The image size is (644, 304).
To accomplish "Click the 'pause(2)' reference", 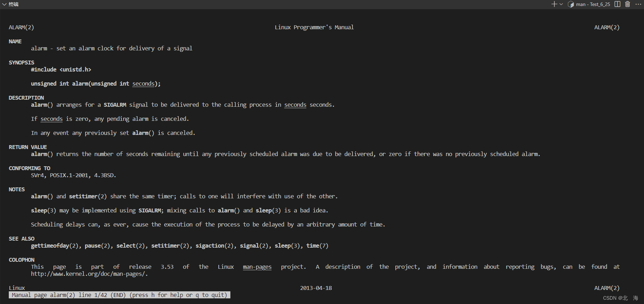I will [x=97, y=246].
